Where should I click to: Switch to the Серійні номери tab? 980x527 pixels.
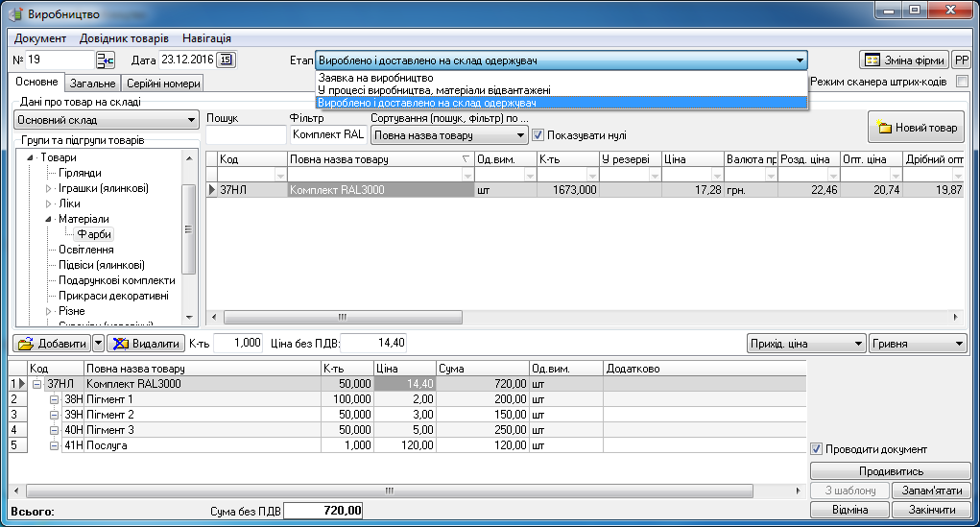[x=163, y=84]
